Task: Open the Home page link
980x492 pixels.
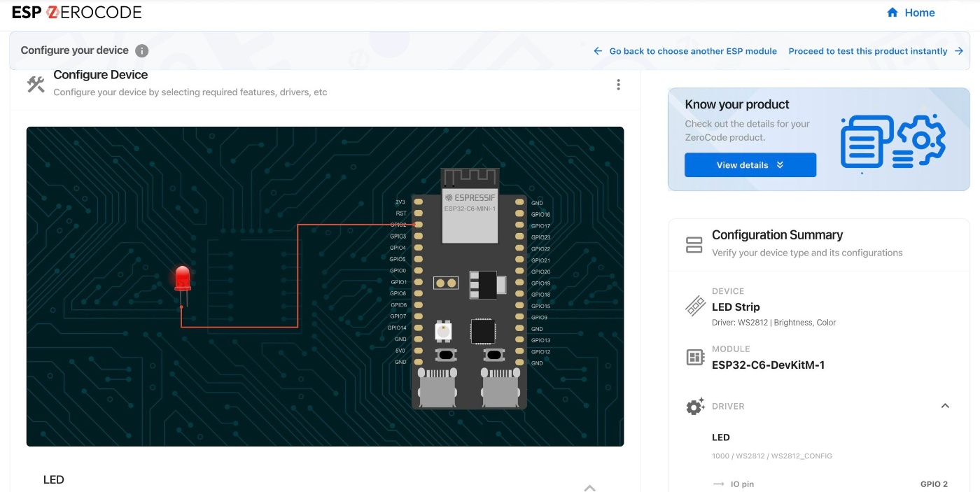Action: [x=911, y=13]
